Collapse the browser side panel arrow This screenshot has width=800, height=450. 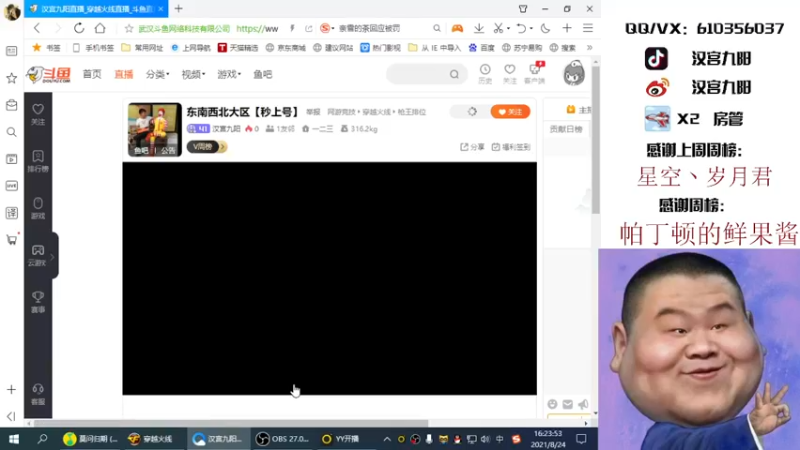[11, 416]
